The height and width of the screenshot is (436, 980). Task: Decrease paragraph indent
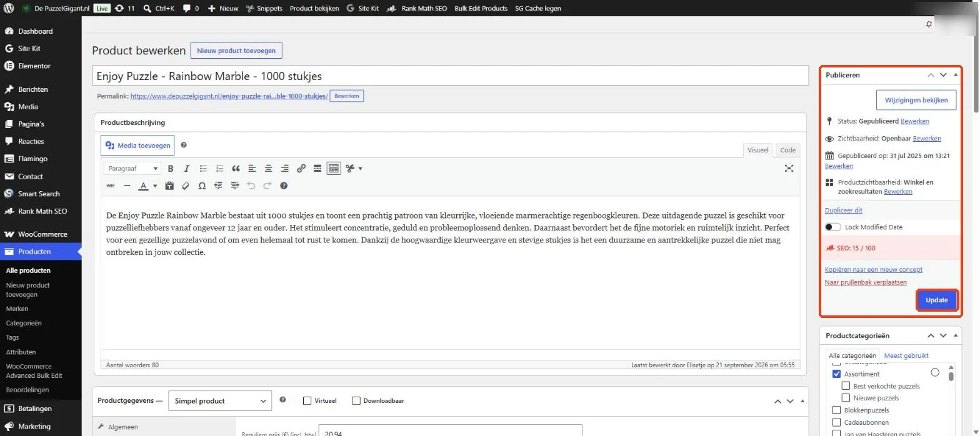click(x=218, y=186)
